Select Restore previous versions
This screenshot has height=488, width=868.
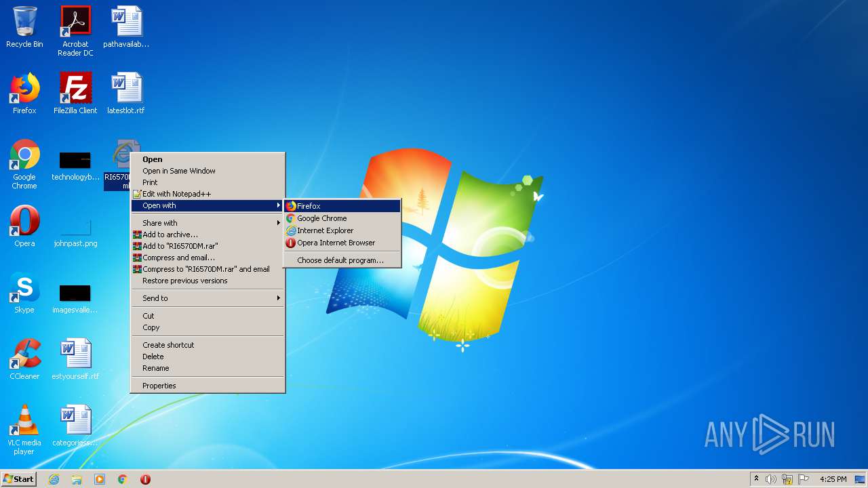click(208, 281)
